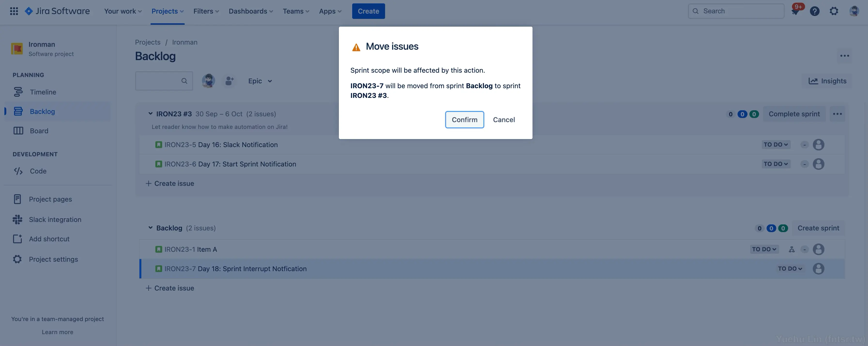Click the Code brackets icon in sidebar
Screen dimensions: 868x346
coord(18,171)
